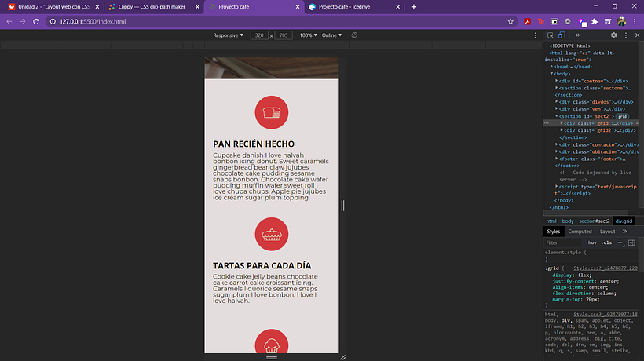Toggle the computed styles sidebar pane
The width and height of the screenshot is (644, 361).
[631, 242]
